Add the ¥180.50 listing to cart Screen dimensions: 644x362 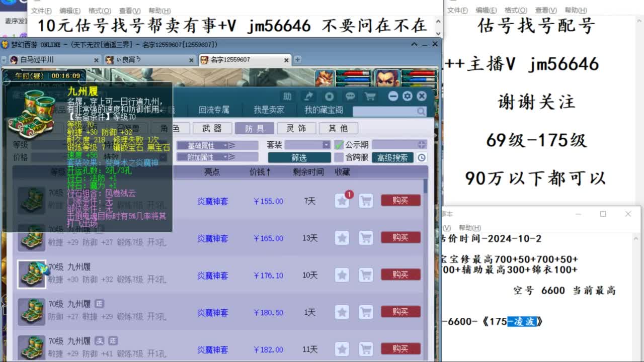(366, 312)
